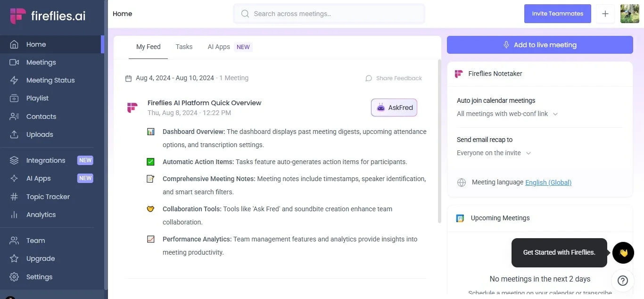Click the NEW badge beside AI Apps sidebar item
644x299 pixels.
pyautogui.click(x=85, y=178)
